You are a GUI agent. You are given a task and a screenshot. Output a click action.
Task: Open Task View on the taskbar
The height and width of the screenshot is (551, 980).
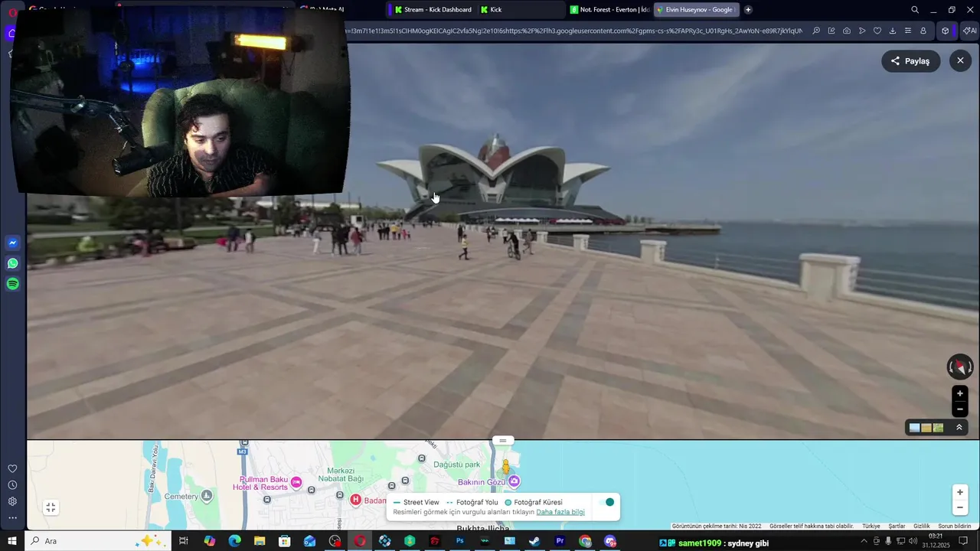[184, 541]
